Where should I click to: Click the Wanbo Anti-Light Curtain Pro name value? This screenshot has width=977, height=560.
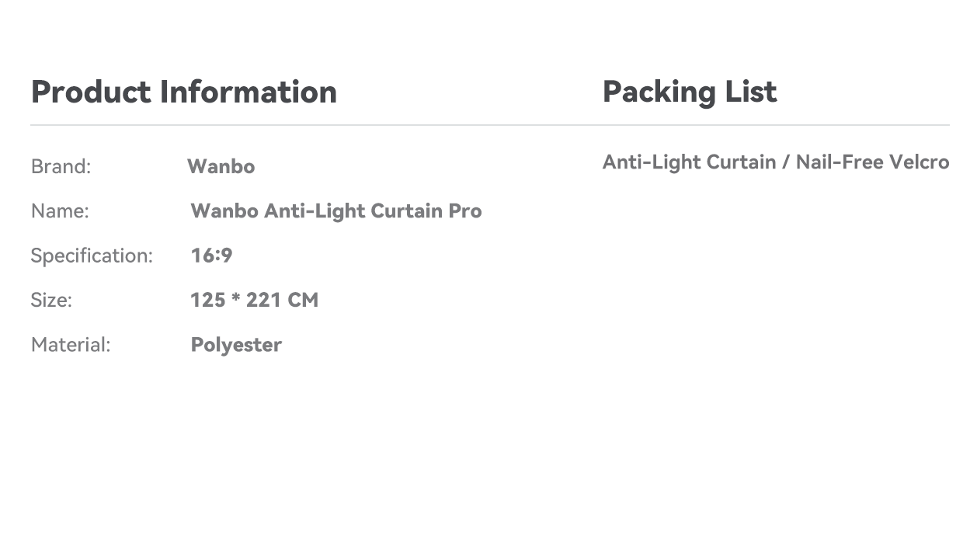pos(336,211)
